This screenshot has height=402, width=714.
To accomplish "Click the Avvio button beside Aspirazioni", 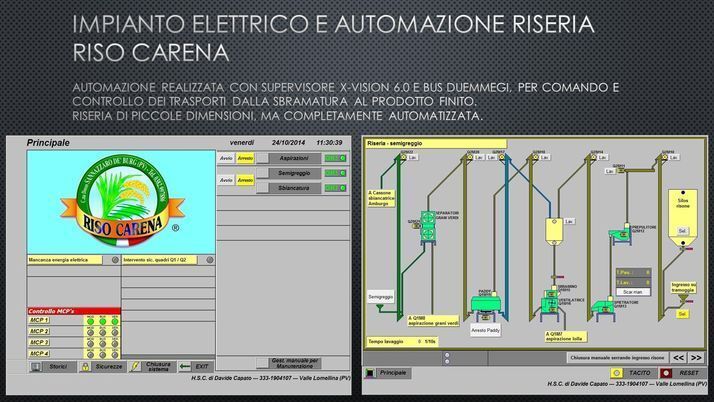I will [226, 158].
